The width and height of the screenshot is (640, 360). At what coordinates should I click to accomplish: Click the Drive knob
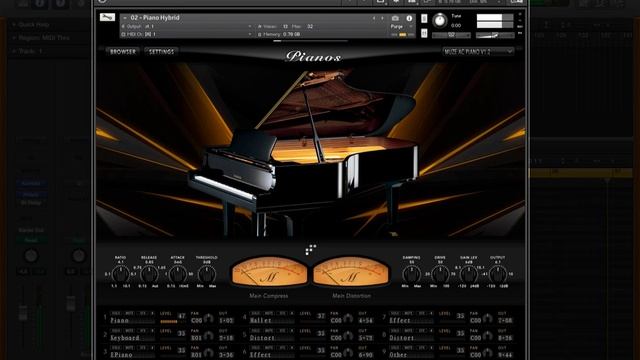pyautogui.click(x=440, y=274)
